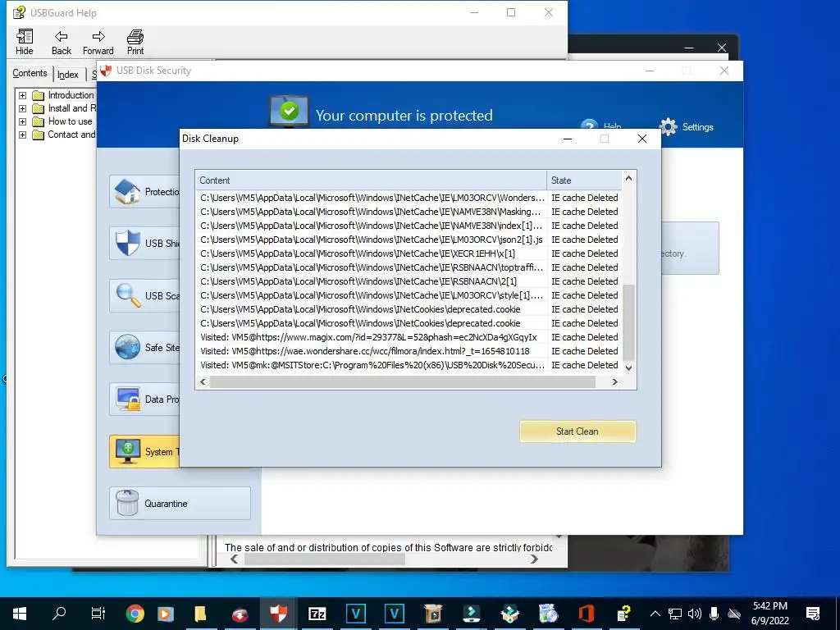840x630 pixels.
Task: Open taskbar Search
Action: 59,614
